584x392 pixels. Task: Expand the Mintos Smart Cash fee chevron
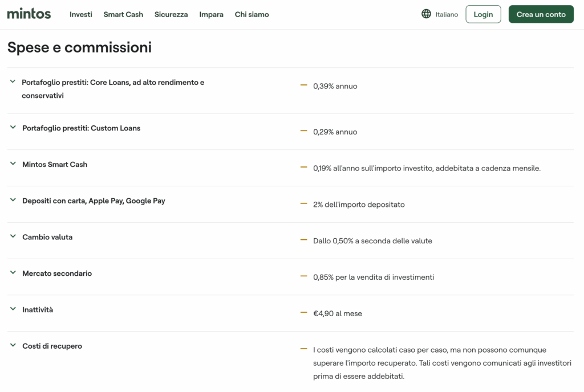tap(13, 164)
